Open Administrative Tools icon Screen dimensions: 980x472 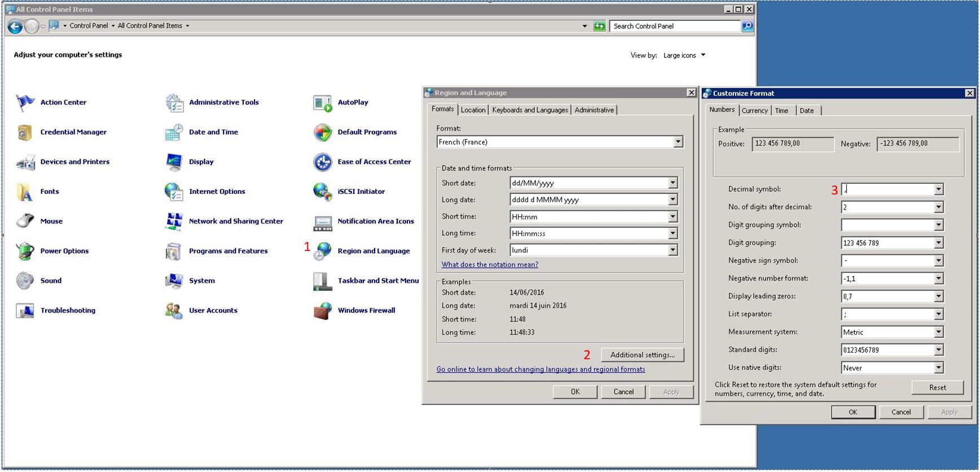(174, 103)
